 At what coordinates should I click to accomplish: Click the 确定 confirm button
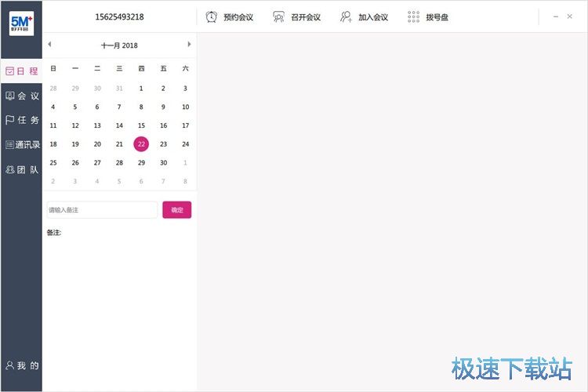coord(177,209)
